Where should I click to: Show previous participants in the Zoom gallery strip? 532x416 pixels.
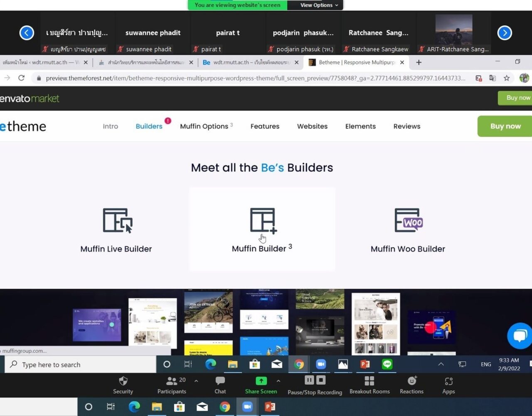coord(27,33)
